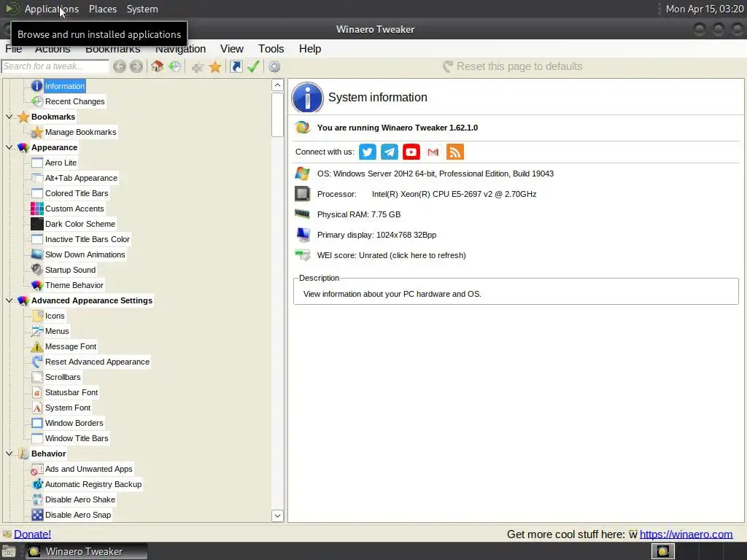This screenshot has width=747, height=560.
Task: Collapse the Bookmarks tree section
Action: click(9, 117)
